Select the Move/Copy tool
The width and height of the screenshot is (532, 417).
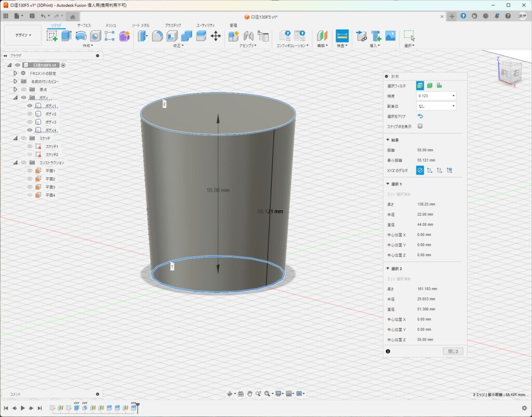216,36
